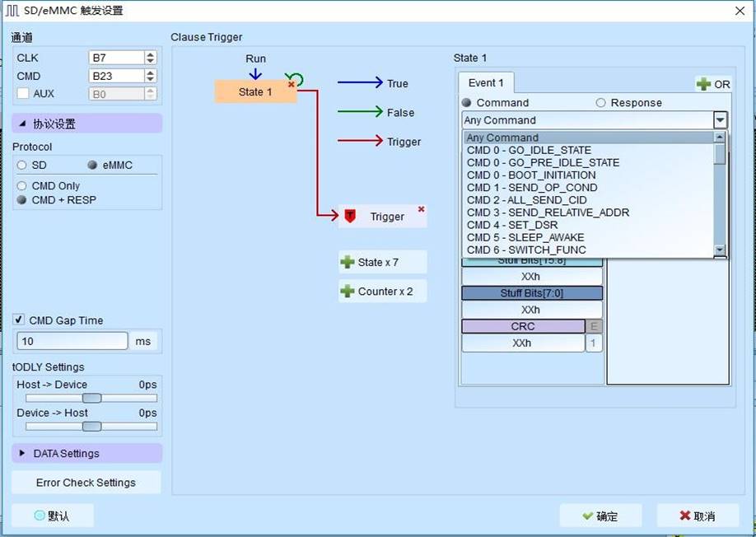Screen dimensions: 756x537
Task: Adjust the Host -> Device delay slider
Action: [91, 399]
